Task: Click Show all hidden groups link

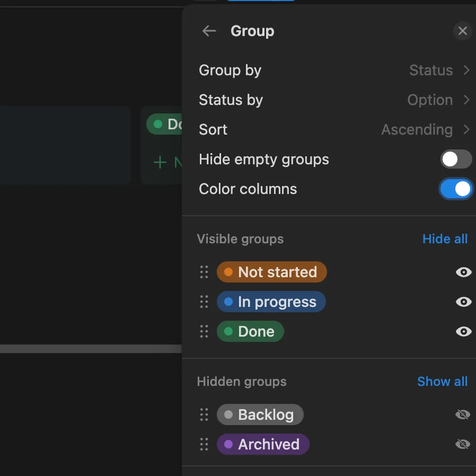Action: coord(442,381)
